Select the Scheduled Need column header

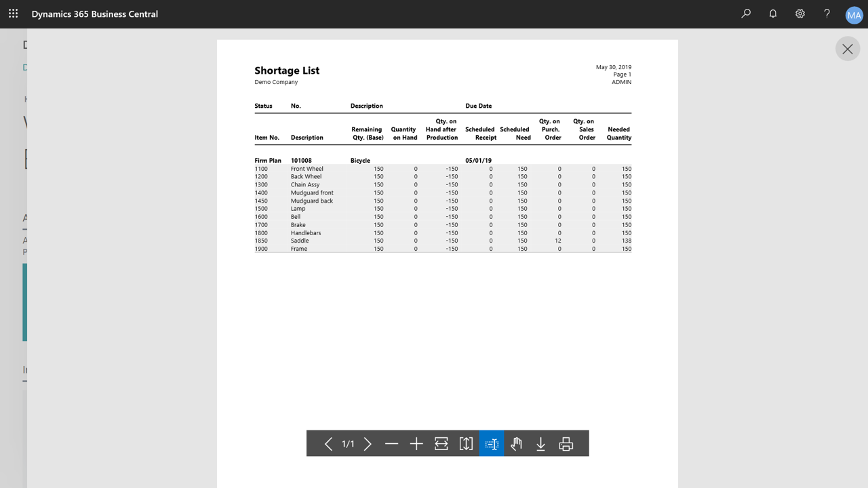click(x=515, y=134)
